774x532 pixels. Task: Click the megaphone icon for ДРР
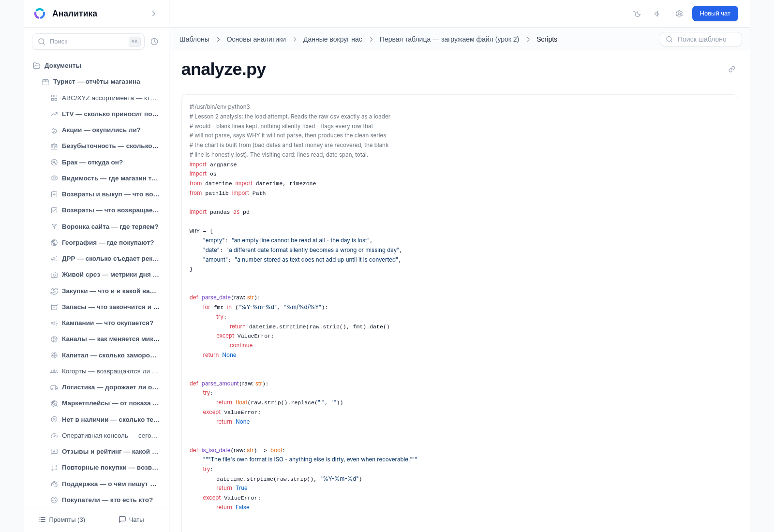54,259
